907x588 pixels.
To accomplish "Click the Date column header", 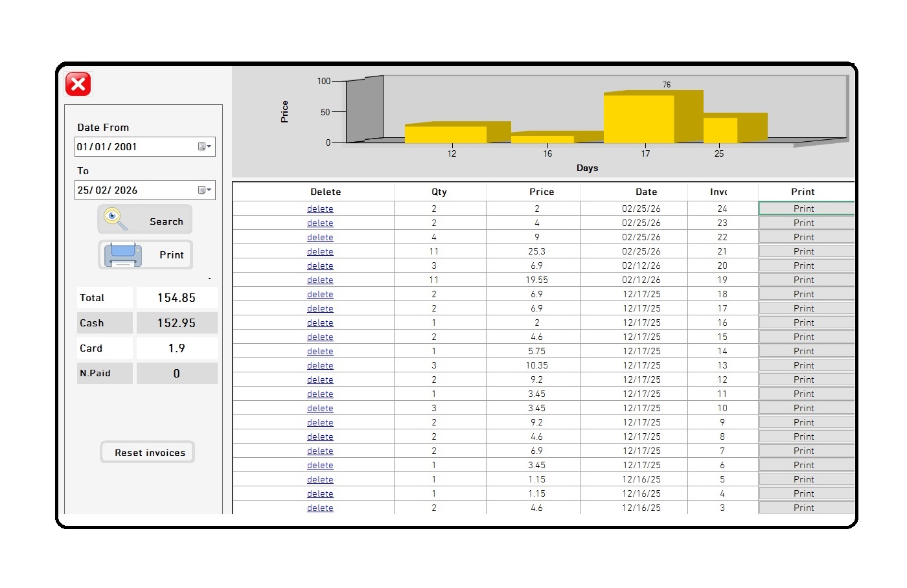I will click(x=646, y=192).
